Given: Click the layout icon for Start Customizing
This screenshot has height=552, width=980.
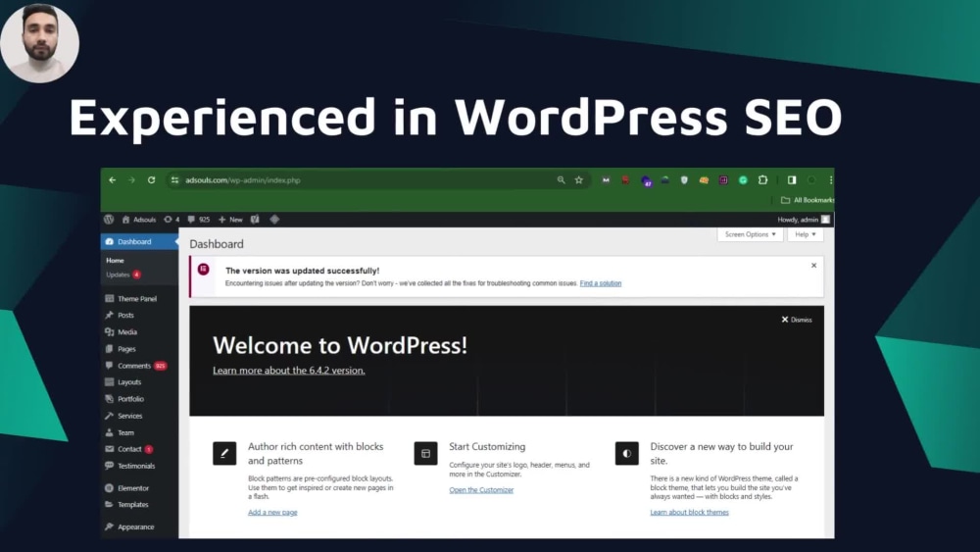Looking at the screenshot, I should pyautogui.click(x=425, y=453).
